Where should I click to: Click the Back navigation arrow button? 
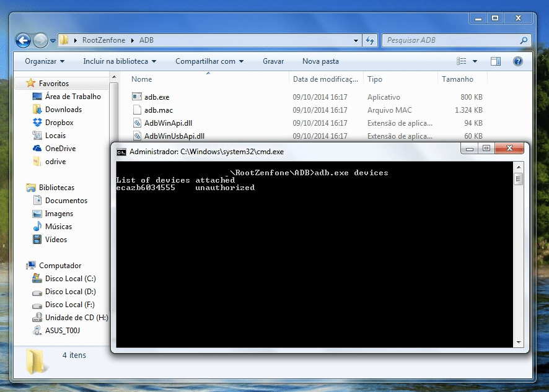[x=23, y=41]
